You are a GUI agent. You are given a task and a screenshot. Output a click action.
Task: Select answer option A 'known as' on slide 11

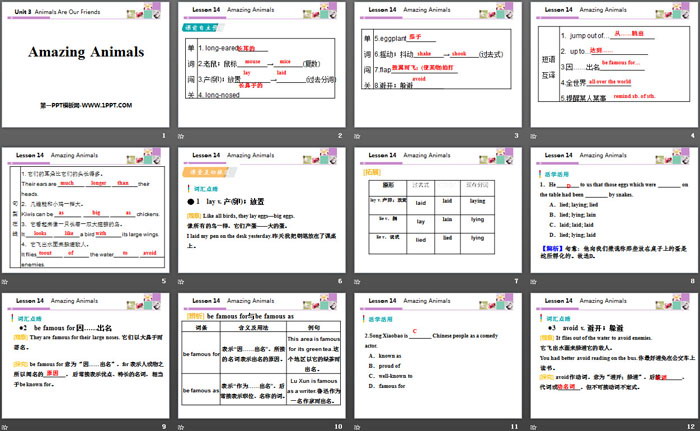coord(390,354)
